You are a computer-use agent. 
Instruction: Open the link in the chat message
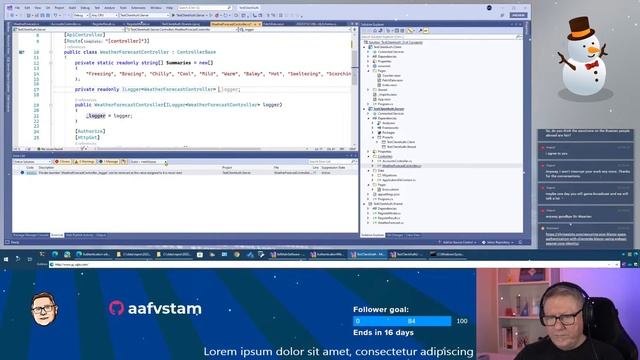(x=586, y=239)
